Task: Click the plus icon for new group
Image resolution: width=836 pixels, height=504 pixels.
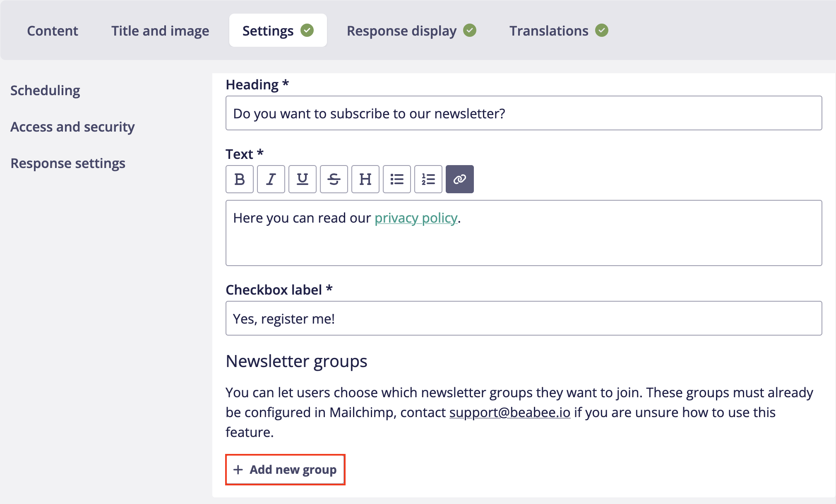Action: (x=238, y=470)
